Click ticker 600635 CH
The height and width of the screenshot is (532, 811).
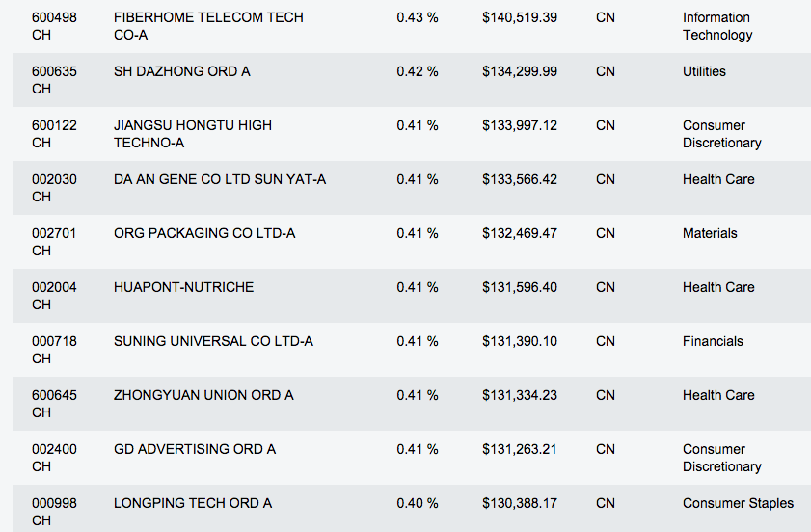tap(54, 80)
